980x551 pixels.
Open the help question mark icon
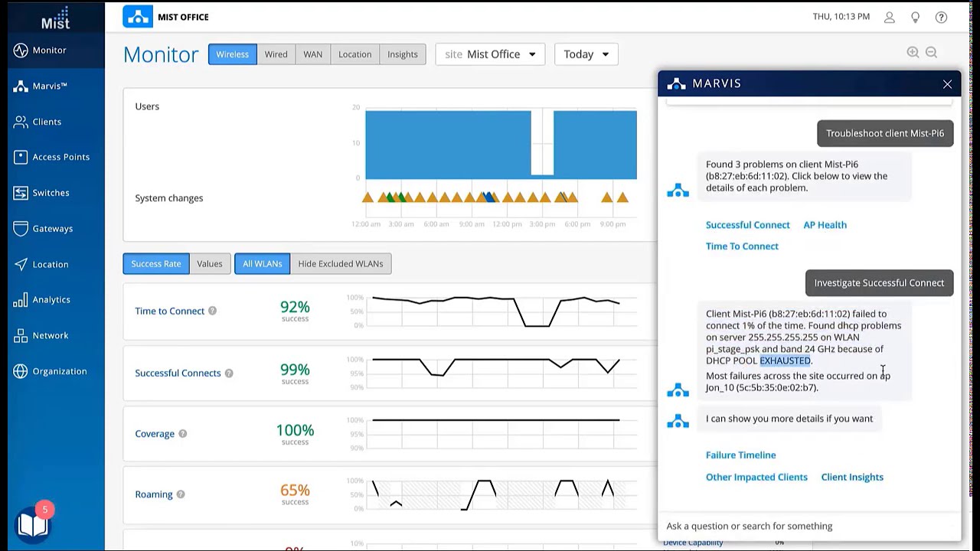click(942, 17)
